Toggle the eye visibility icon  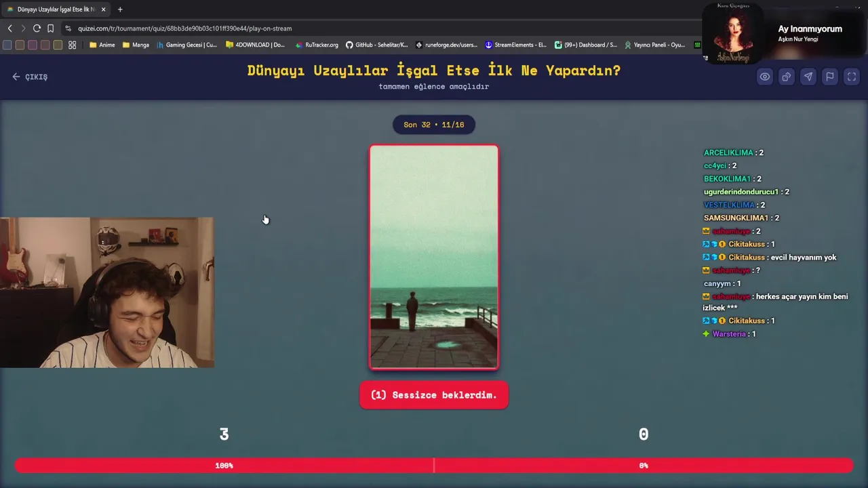(x=764, y=77)
